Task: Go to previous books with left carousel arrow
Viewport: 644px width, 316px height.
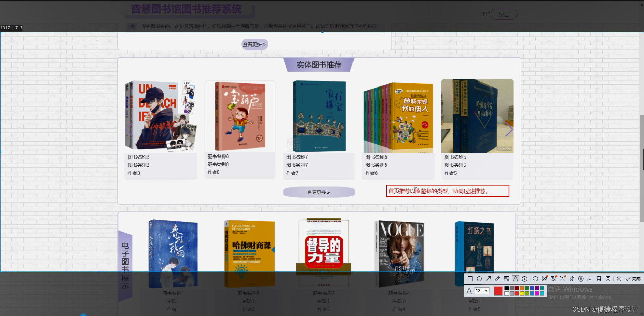Action: coord(129,130)
